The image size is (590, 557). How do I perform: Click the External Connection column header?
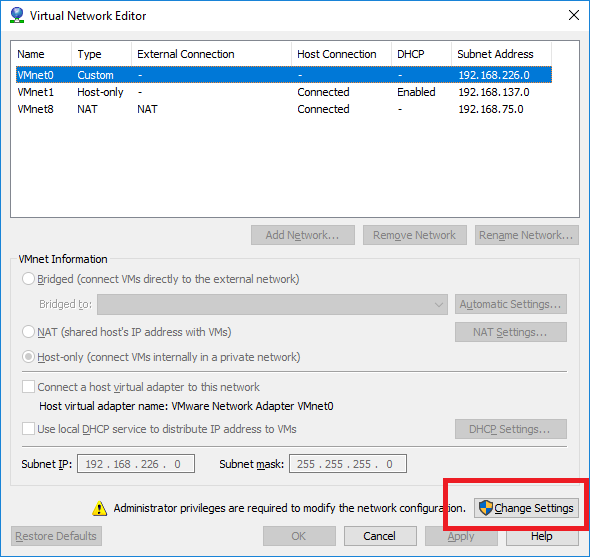[x=211, y=54]
